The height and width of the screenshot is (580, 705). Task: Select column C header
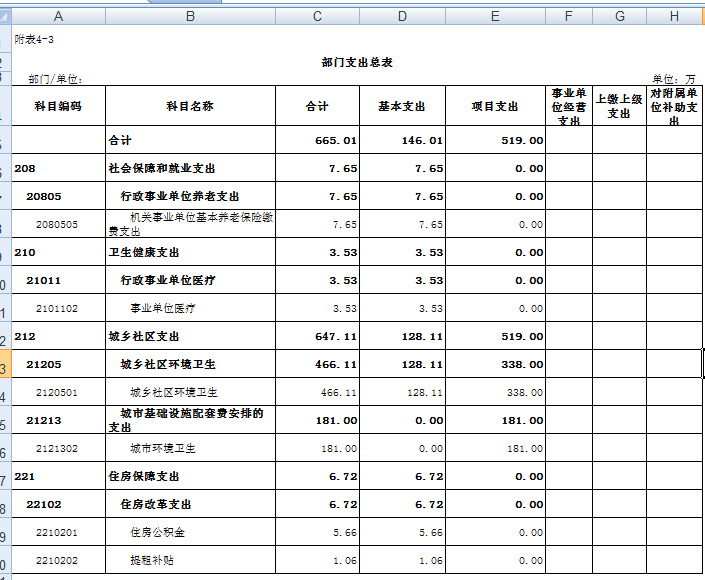[x=317, y=17]
